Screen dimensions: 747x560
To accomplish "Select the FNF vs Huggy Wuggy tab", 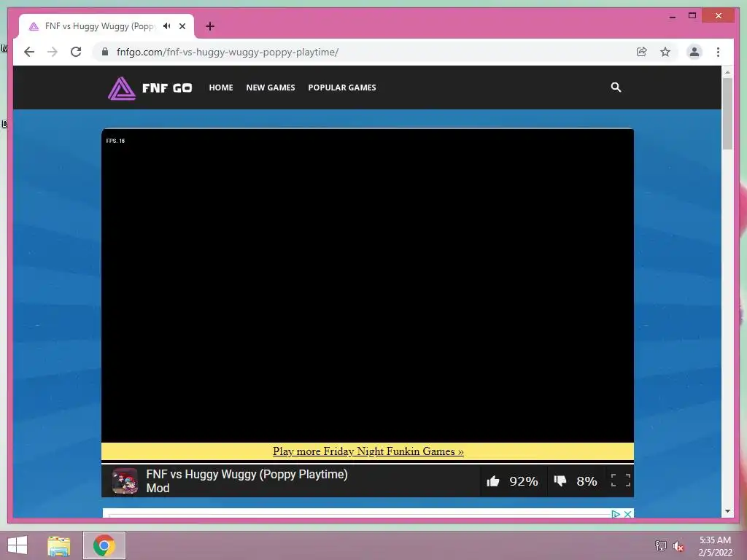I will (107, 26).
